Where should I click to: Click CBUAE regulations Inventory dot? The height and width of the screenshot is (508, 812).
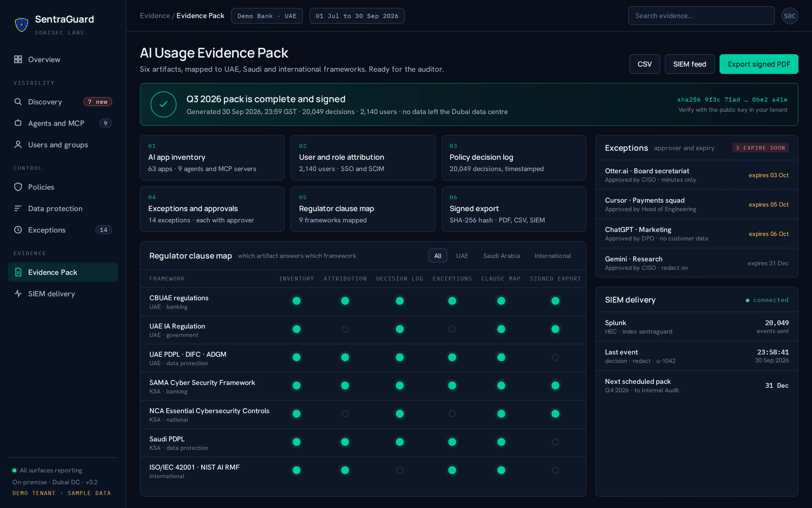click(297, 301)
